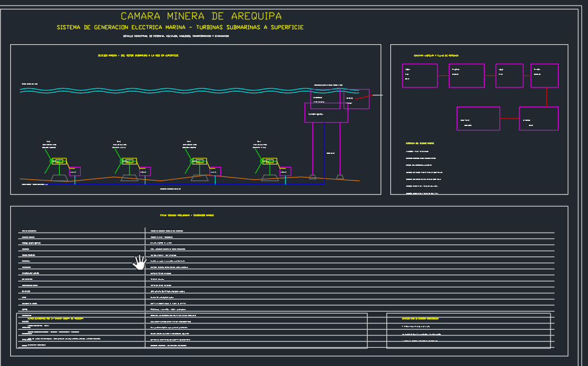Click the yellow heading of the technical data table
Image resolution: width=588 pixels, height=366 pixels.
[x=187, y=216]
